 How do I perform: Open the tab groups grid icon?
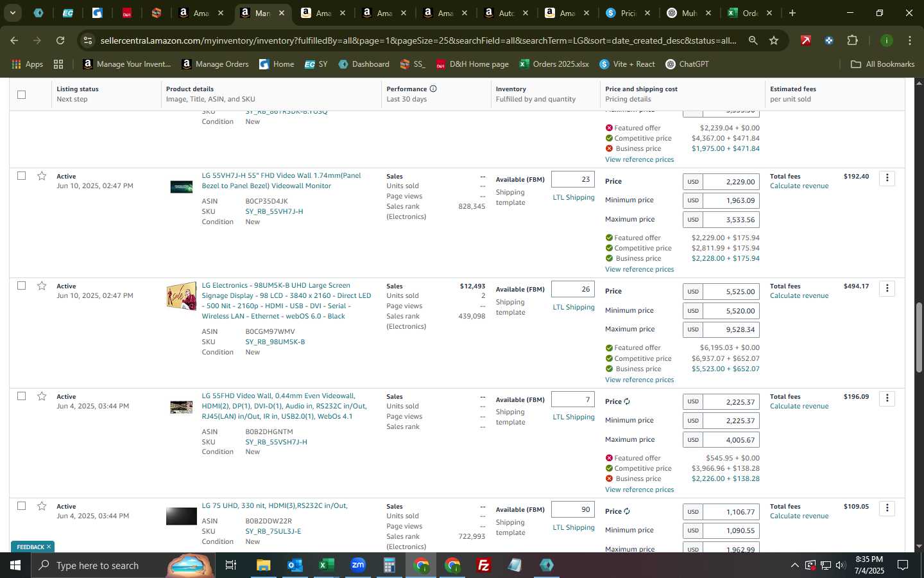[58, 64]
